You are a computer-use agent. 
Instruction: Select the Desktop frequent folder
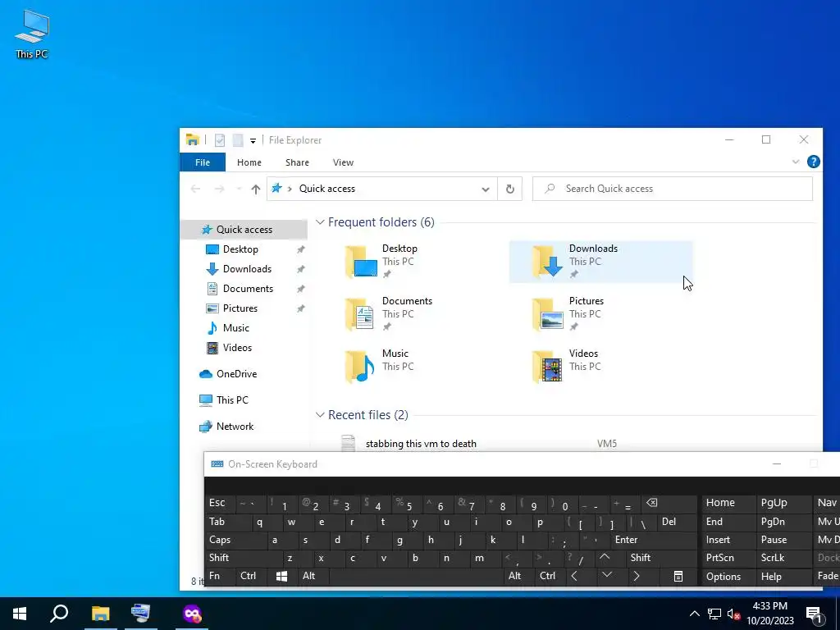413,262
